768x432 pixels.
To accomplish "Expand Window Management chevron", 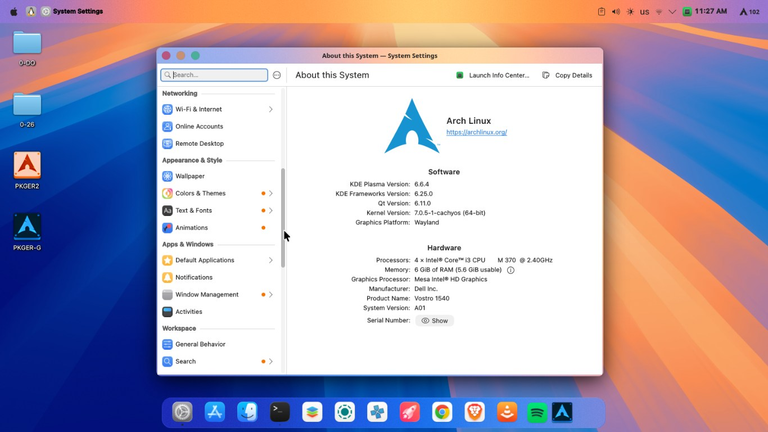I will pyautogui.click(x=270, y=294).
